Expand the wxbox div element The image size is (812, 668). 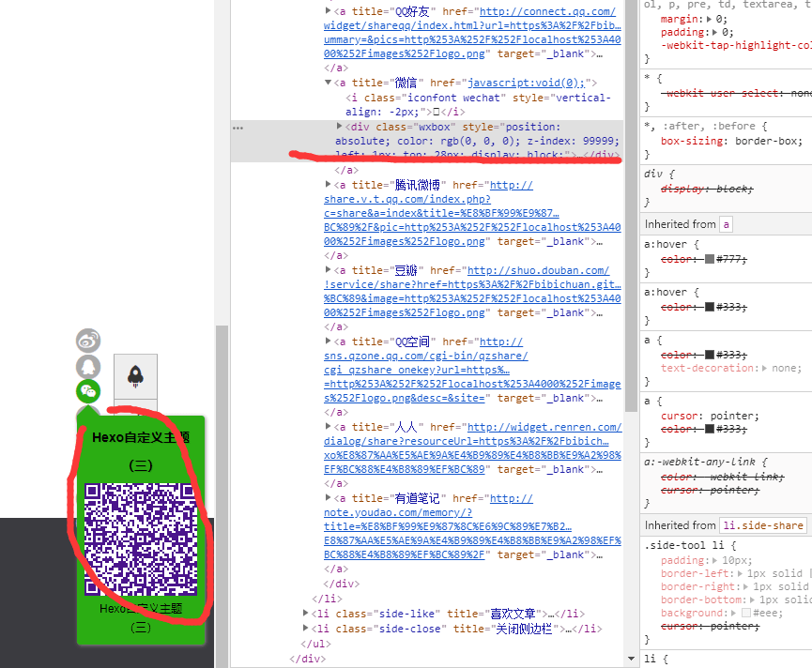(340, 127)
